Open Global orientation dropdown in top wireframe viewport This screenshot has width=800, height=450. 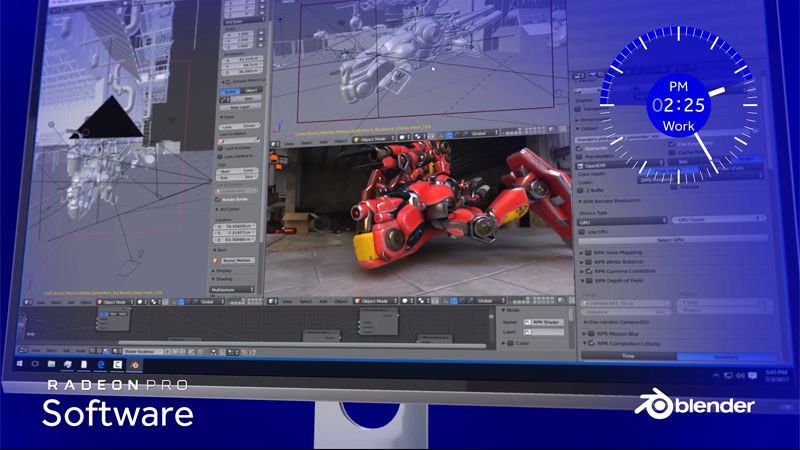pos(485,133)
